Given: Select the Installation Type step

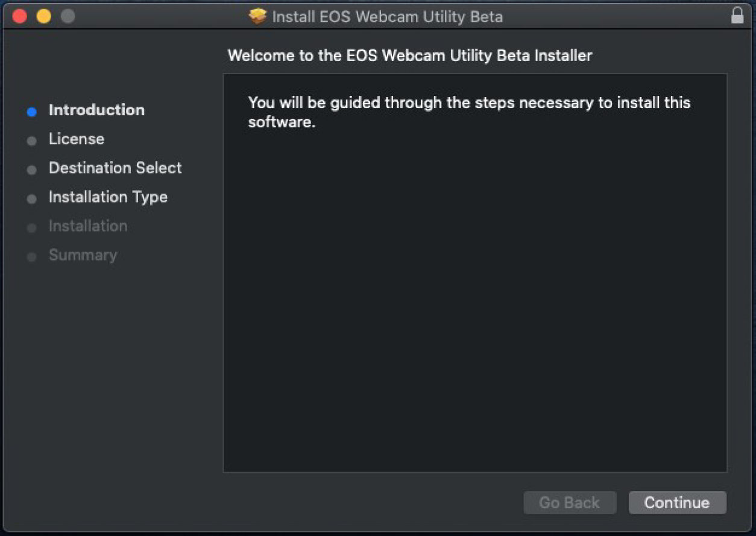Looking at the screenshot, I should click(x=108, y=197).
